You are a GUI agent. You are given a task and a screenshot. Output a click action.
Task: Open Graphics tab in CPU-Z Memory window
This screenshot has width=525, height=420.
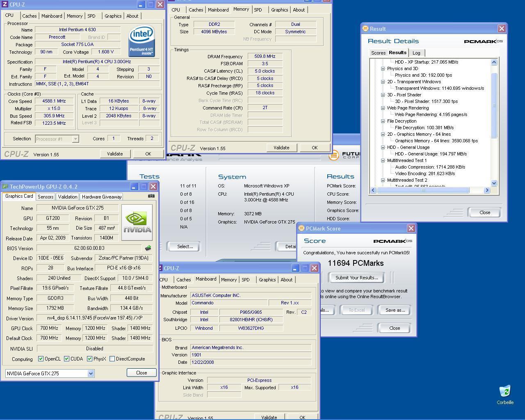(x=279, y=10)
